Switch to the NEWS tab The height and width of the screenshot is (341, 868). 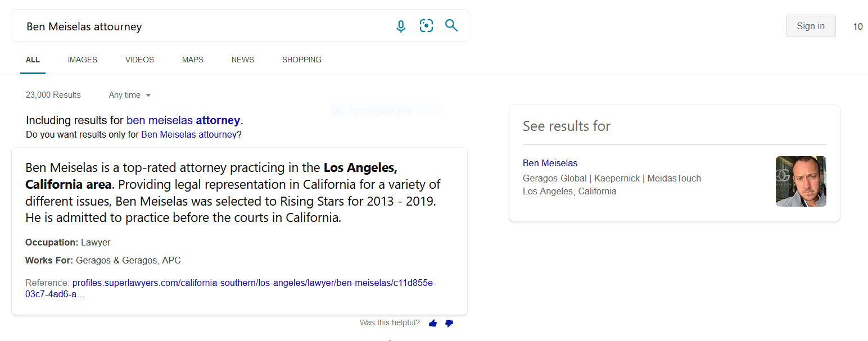tap(243, 60)
